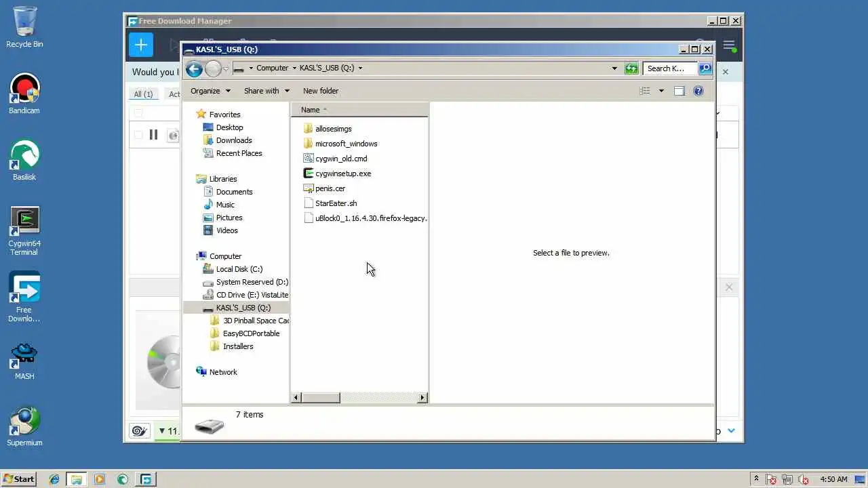Open the Documents library
The height and width of the screenshot is (488, 868).
(234, 192)
